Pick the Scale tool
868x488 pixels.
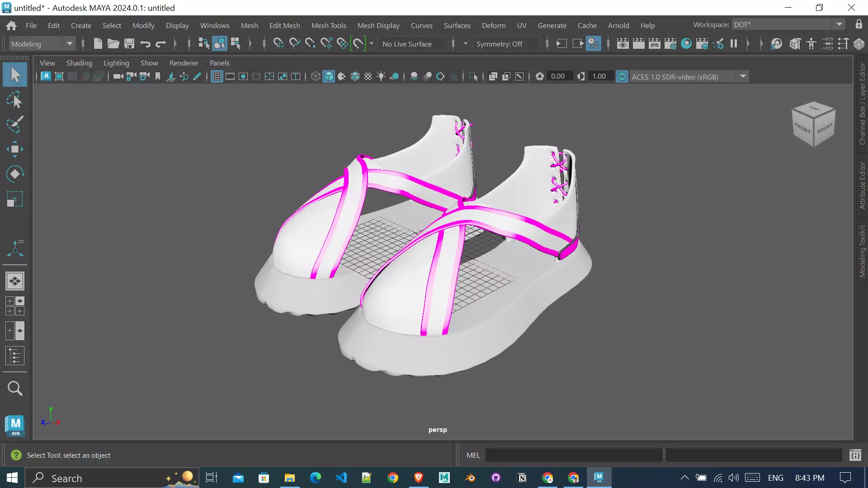(14, 199)
